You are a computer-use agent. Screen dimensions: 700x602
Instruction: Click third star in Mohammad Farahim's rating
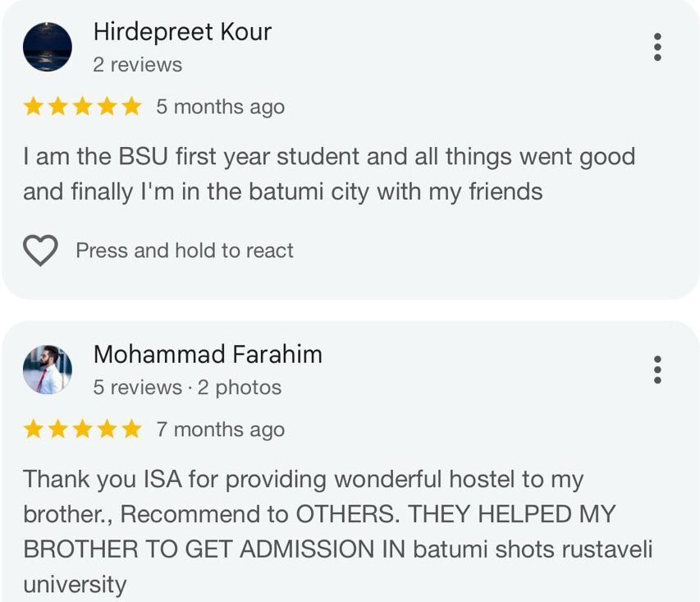[82, 430]
